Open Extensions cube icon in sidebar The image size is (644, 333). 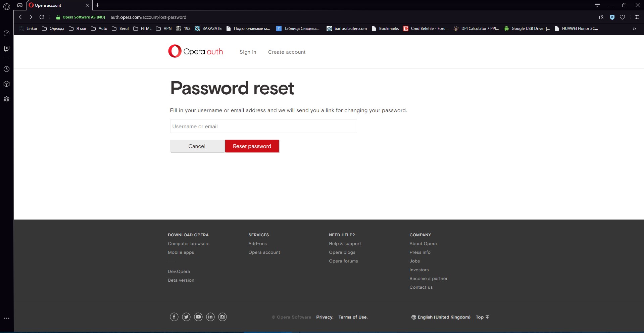[x=6, y=84]
